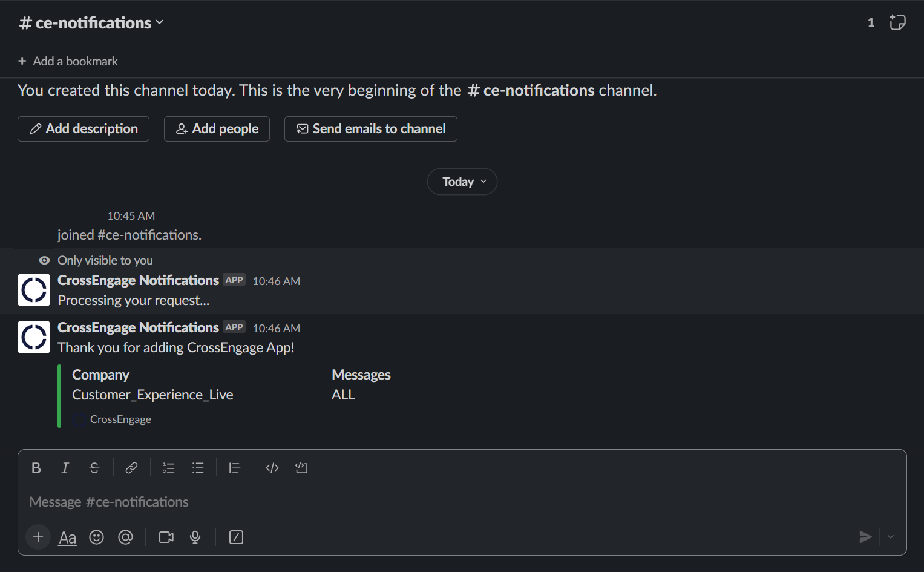Insert a link in the message
Viewport: 924px width, 572px height.
click(x=131, y=468)
